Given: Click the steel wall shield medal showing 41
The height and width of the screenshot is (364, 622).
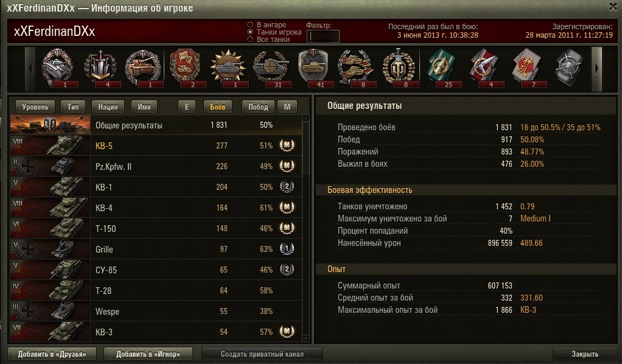Looking at the screenshot, I should tap(313, 67).
